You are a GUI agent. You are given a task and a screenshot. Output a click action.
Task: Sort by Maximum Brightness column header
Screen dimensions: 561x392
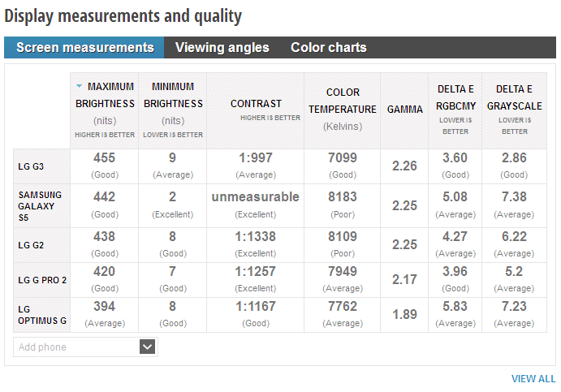[105, 110]
